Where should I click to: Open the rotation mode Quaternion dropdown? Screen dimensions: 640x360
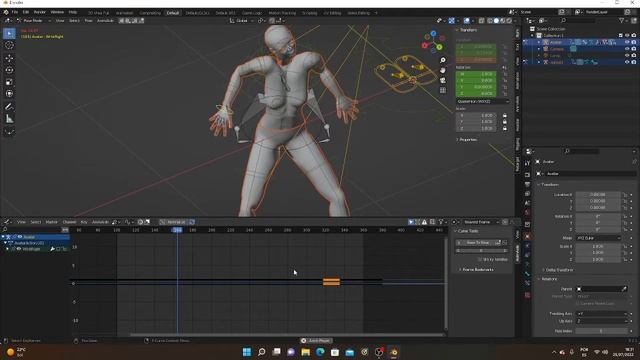pos(482,101)
